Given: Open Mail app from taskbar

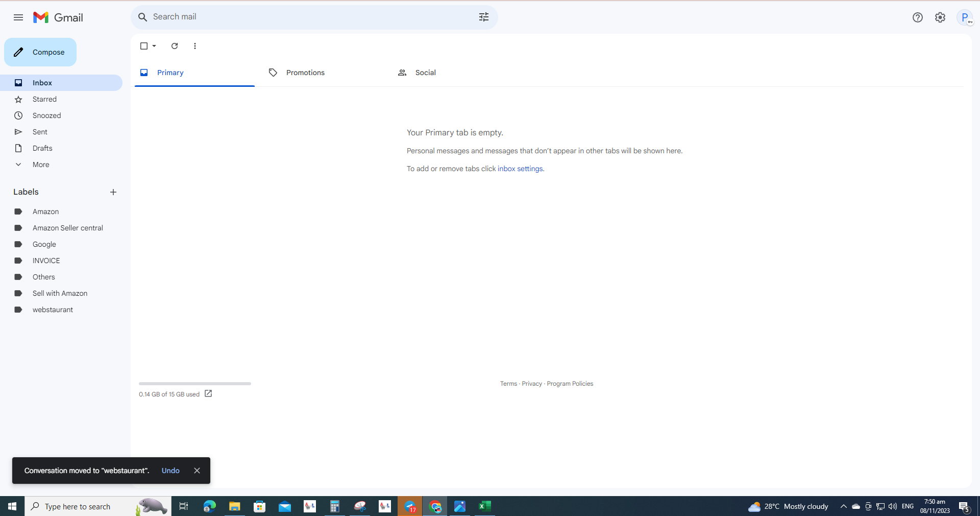Looking at the screenshot, I should [x=285, y=506].
